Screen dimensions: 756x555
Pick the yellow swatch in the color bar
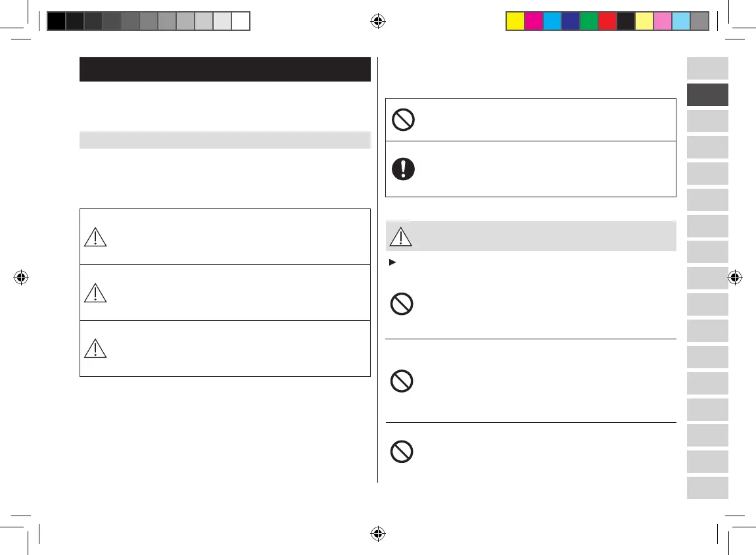[x=515, y=22]
